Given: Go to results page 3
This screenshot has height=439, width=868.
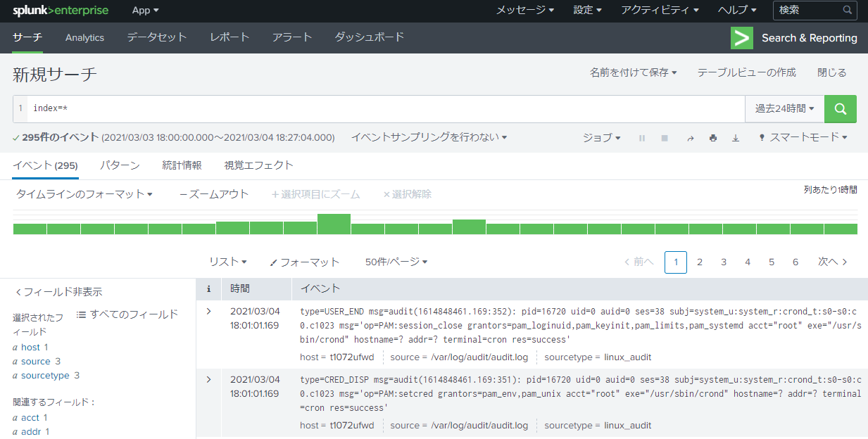Looking at the screenshot, I should (x=724, y=262).
